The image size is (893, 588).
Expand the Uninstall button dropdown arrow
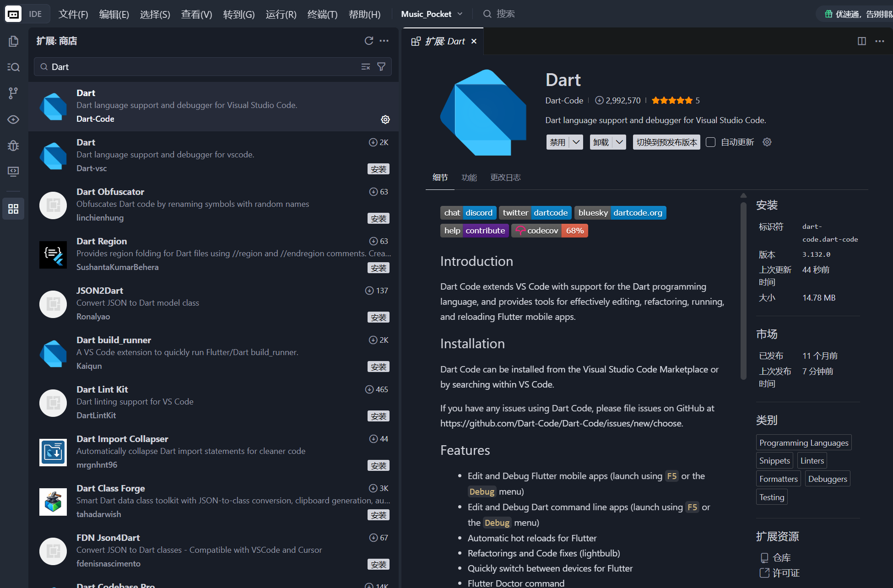[x=619, y=142]
